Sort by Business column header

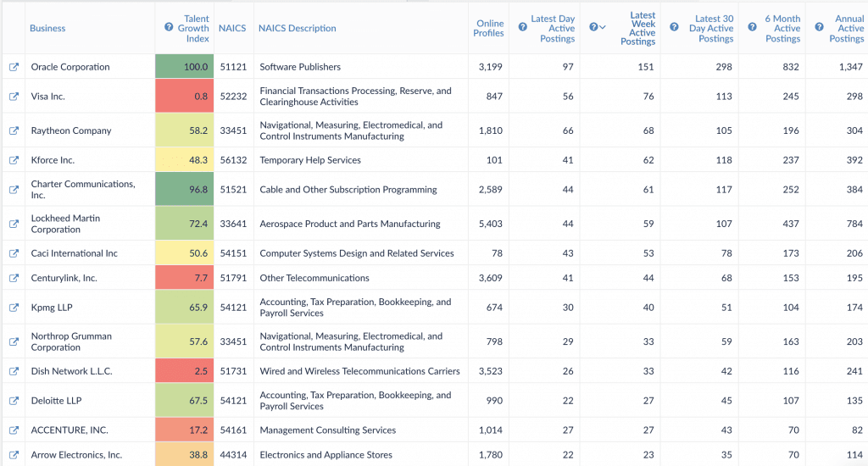[47, 28]
